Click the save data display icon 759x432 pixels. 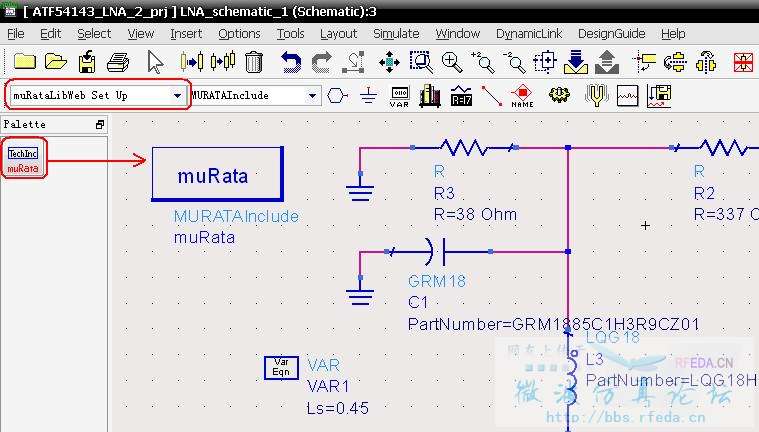[659, 96]
